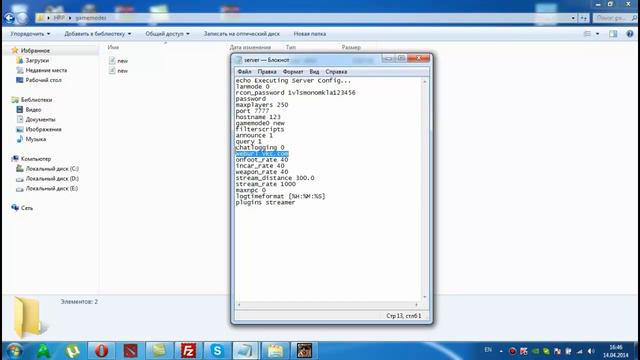Open Сеть in the navigation pane
This screenshot has width=640, height=360.
click(27, 208)
